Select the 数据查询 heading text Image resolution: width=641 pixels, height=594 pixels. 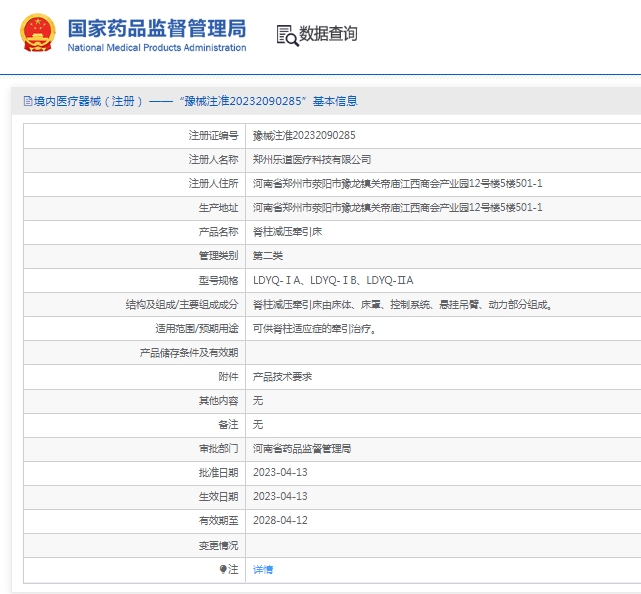(x=328, y=34)
